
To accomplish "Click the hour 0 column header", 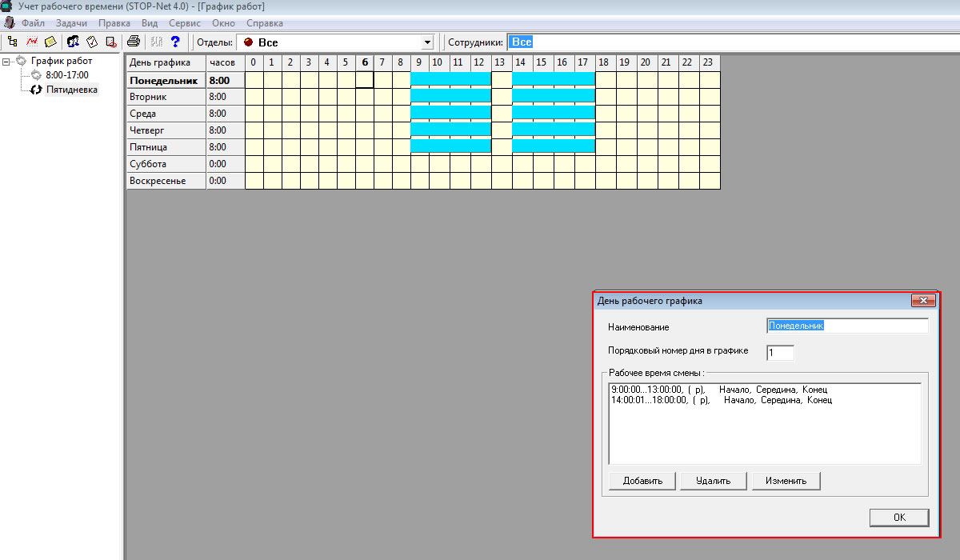I will pos(254,62).
